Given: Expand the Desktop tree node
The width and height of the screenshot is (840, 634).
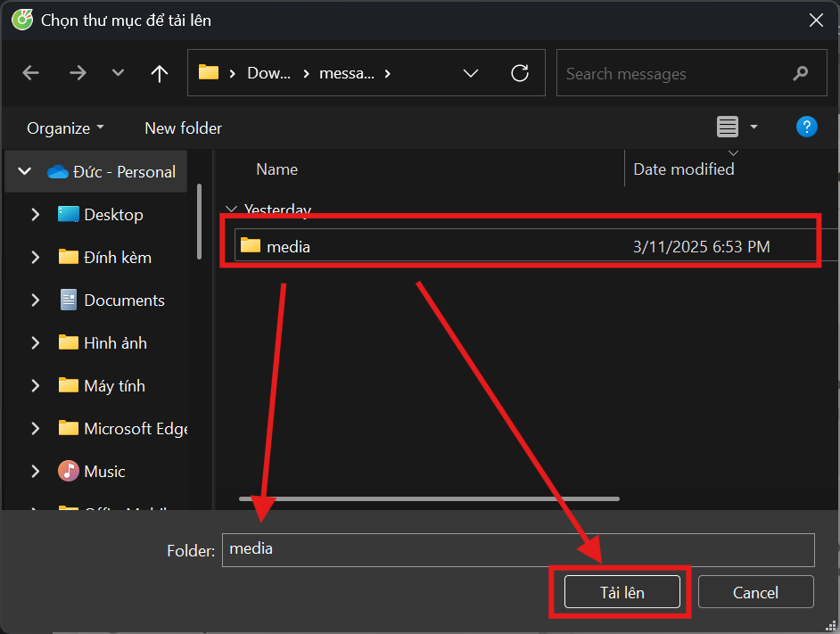Looking at the screenshot, I should 36,214.
